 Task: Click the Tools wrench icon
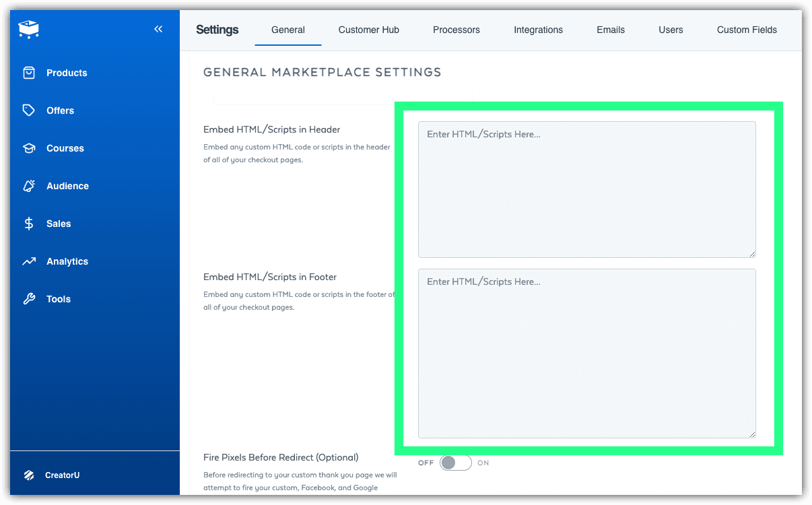tap(29, 299)
